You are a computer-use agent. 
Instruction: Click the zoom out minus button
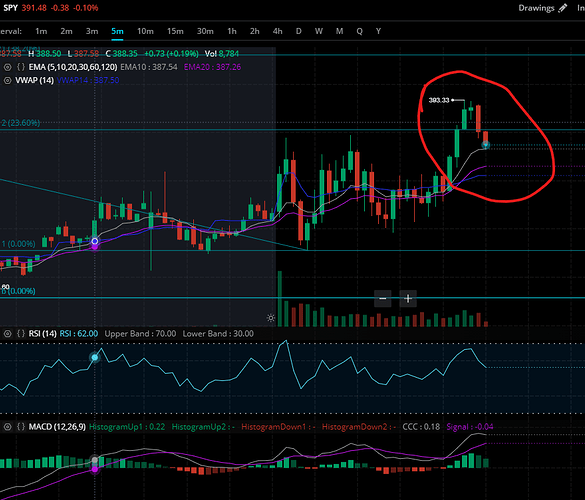click(383, 299)
